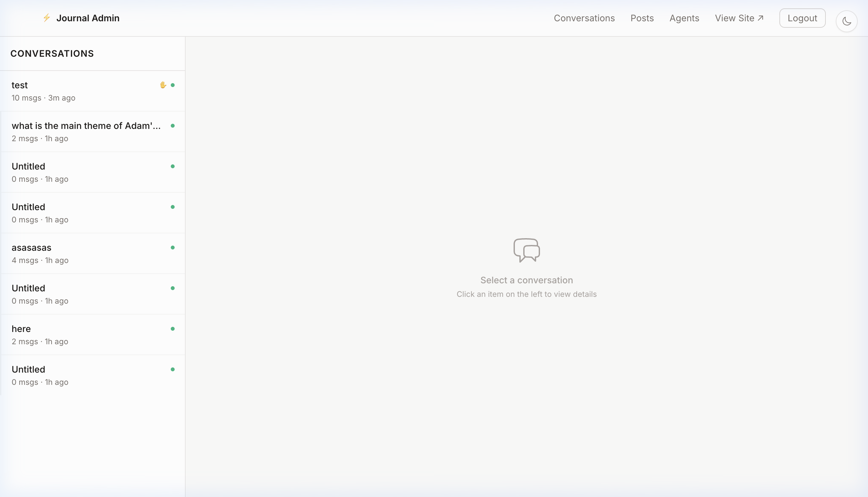Select the "asasasas" conversation
The width and height of the screenshot is (868, 497).
[92, 254]
